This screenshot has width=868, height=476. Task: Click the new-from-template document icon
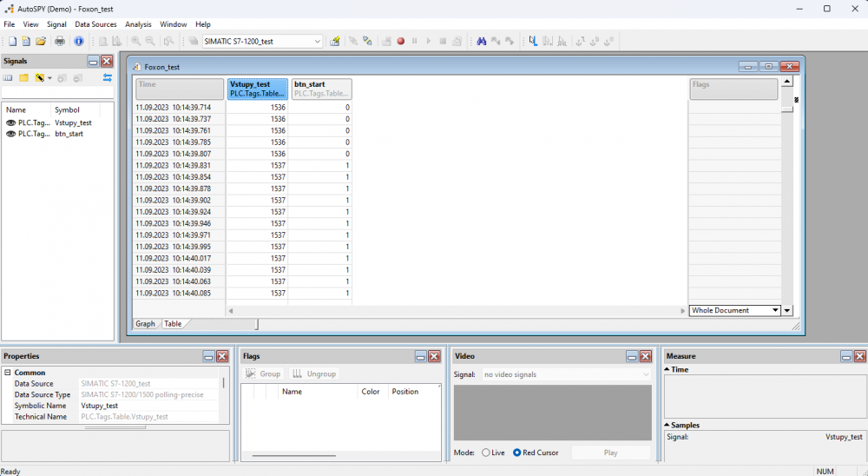[26, 41]
